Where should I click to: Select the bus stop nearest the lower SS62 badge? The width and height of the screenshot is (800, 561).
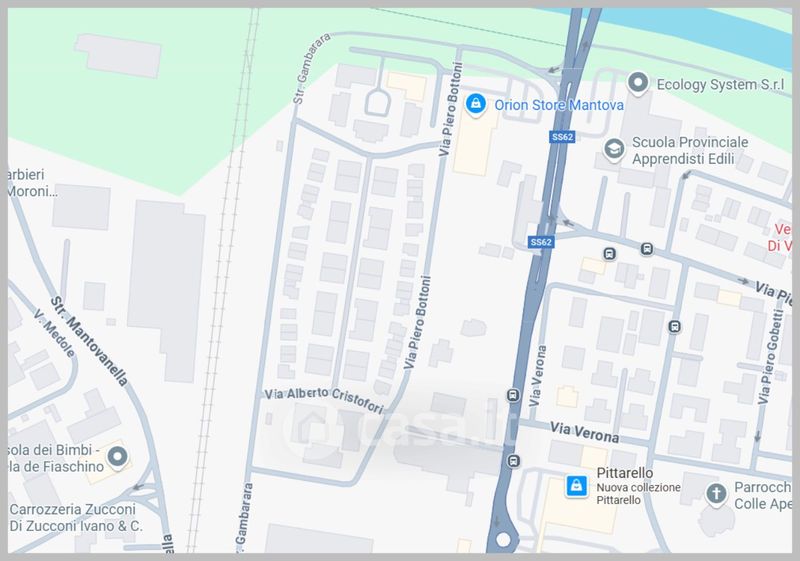[609, 253]
